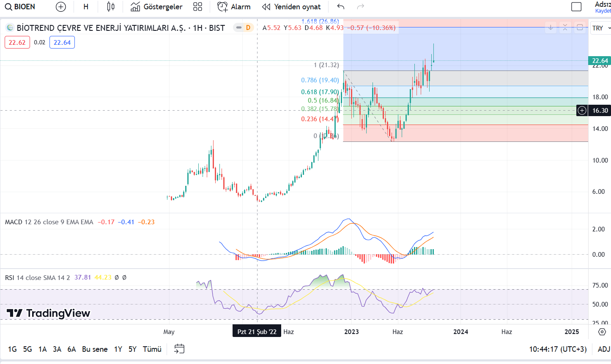Start Yeniden oynat bar replay
Screen dimensions: 611x364
[291, 7]
